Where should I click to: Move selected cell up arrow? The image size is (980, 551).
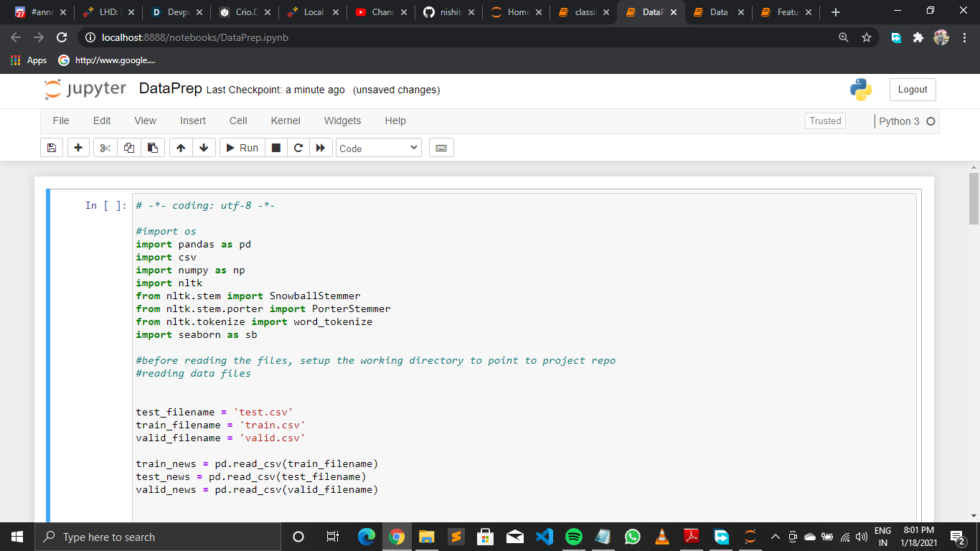coord(181,148)
